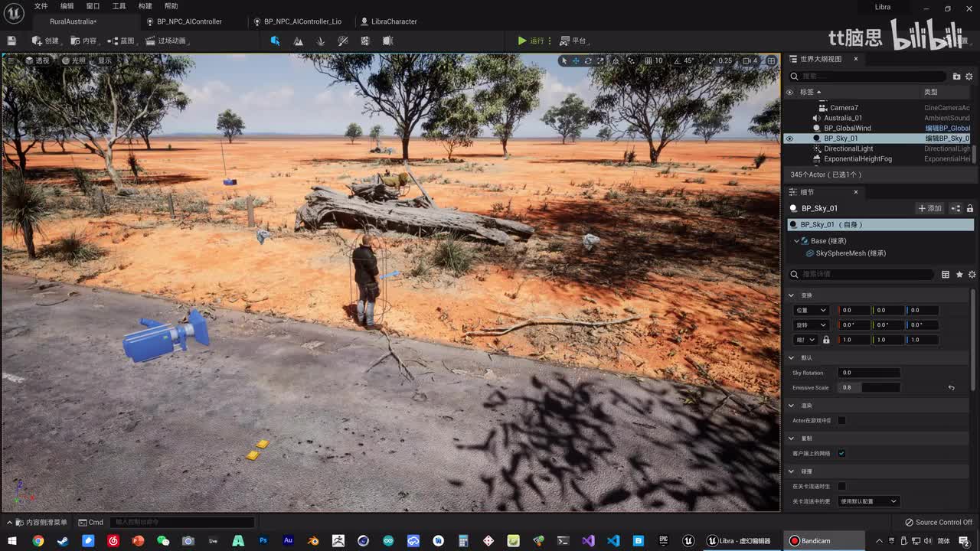This screenshot has height=551, width=980.
Task: Open the brush editing mode icon
Action: (388, 41)
